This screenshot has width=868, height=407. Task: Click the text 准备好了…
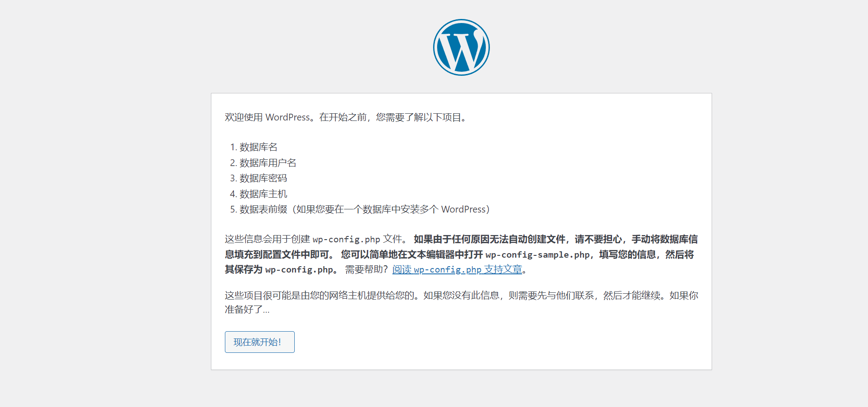(247, 310)
